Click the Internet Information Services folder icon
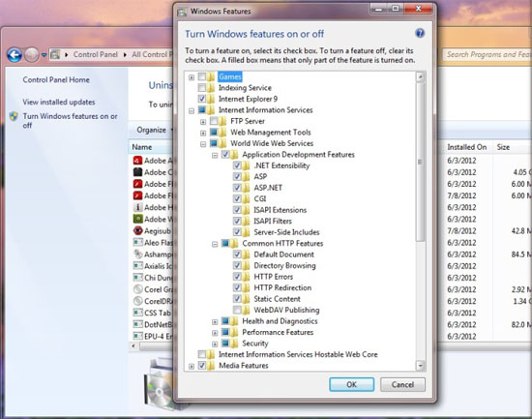This screenshot has height=419, width=532. pyautogui.click(x=211, y=110)
